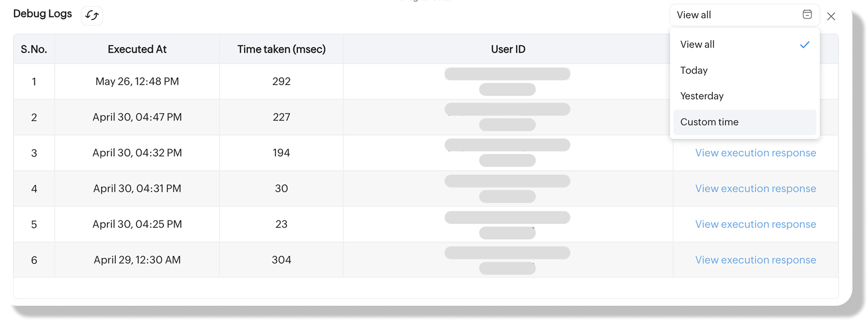
Task: Select Custom time filter option
Action: 709,122
